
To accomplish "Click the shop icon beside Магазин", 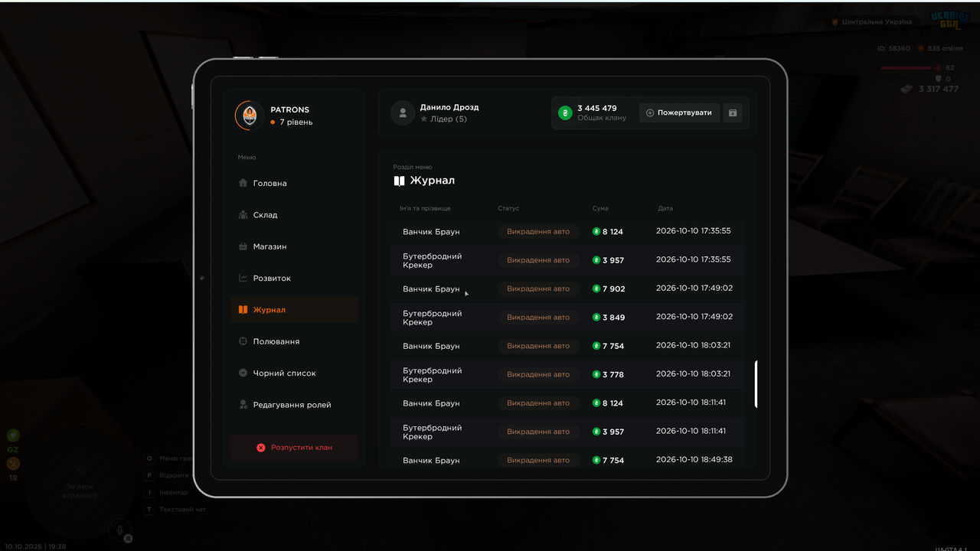I will pyautogui.click(x=243, y=246).
